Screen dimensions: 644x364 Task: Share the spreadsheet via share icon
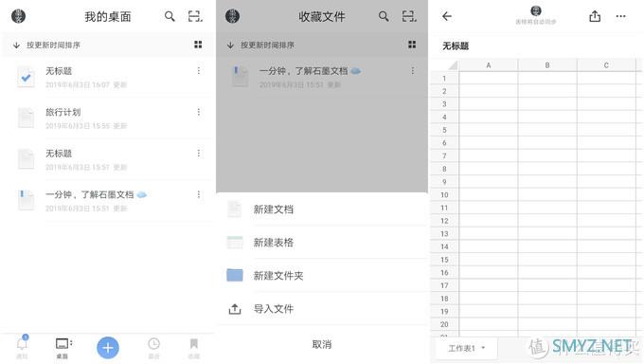pos(595,16)
